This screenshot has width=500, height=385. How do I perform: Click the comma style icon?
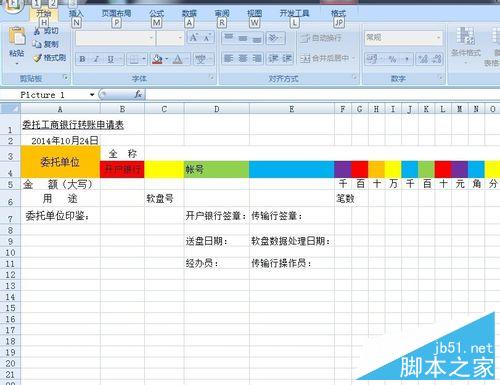[x=407, y=59]
